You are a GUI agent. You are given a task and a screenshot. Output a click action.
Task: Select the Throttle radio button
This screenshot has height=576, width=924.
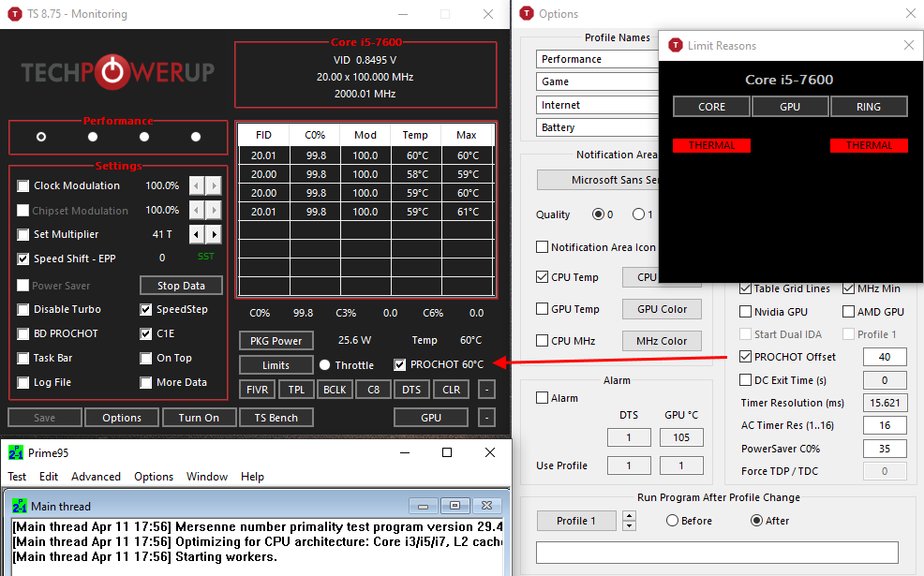[325, 365]
